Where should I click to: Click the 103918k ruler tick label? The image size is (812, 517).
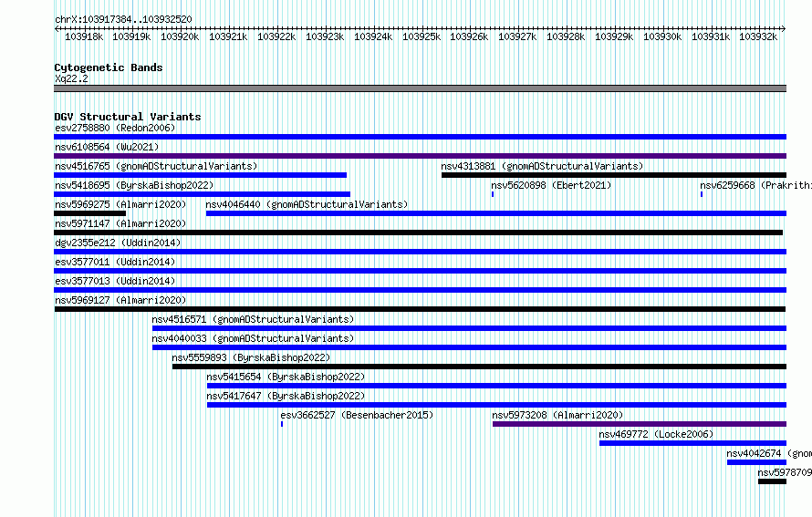(84, 36)
